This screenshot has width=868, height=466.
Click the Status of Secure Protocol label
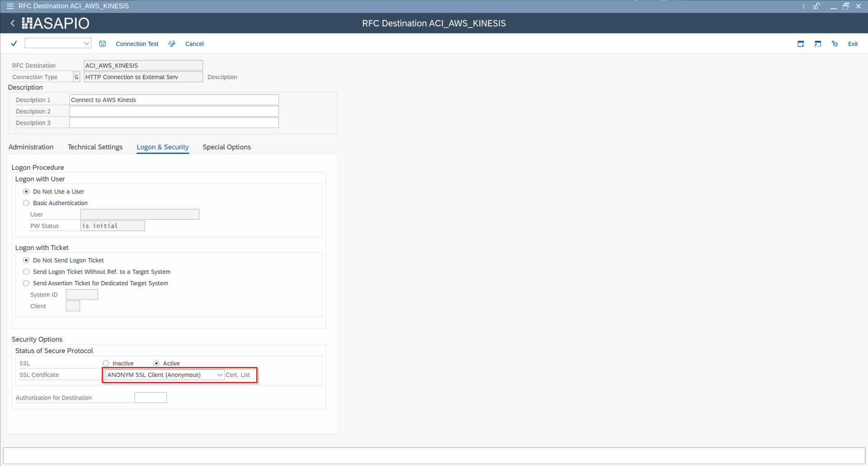click(54, 351)
